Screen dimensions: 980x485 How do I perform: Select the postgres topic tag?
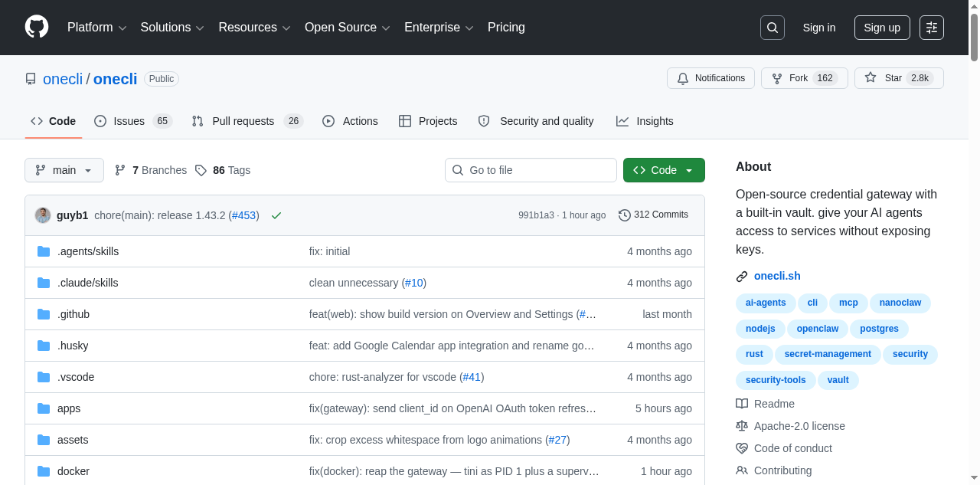coord(879,329)
